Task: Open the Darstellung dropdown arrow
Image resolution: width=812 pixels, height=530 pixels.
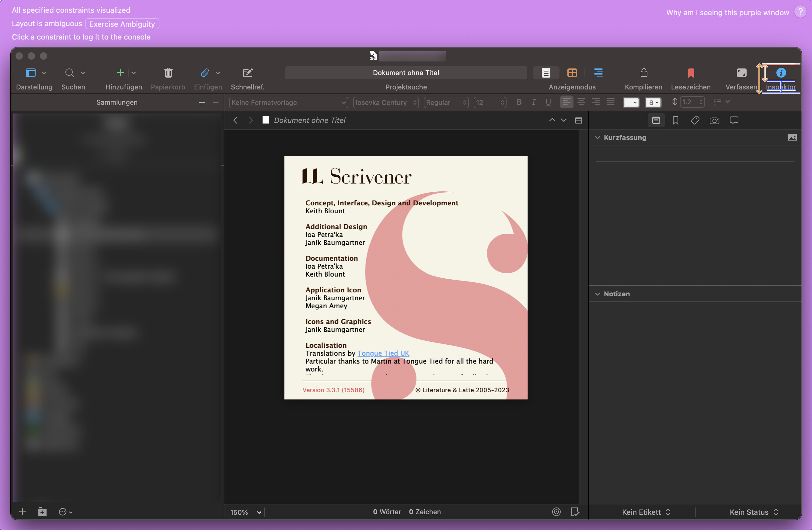Action: click(44, 73)
